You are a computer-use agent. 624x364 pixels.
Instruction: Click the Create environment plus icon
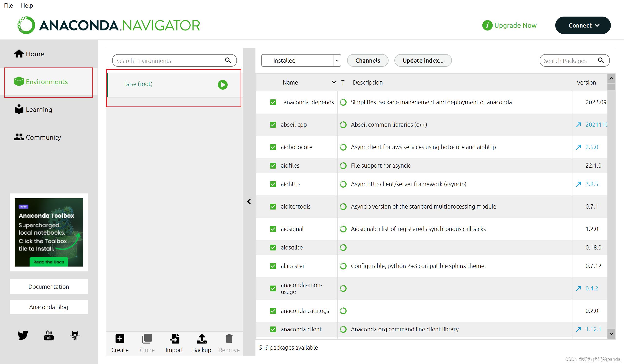pyautogui.click(x=120, y=339)
